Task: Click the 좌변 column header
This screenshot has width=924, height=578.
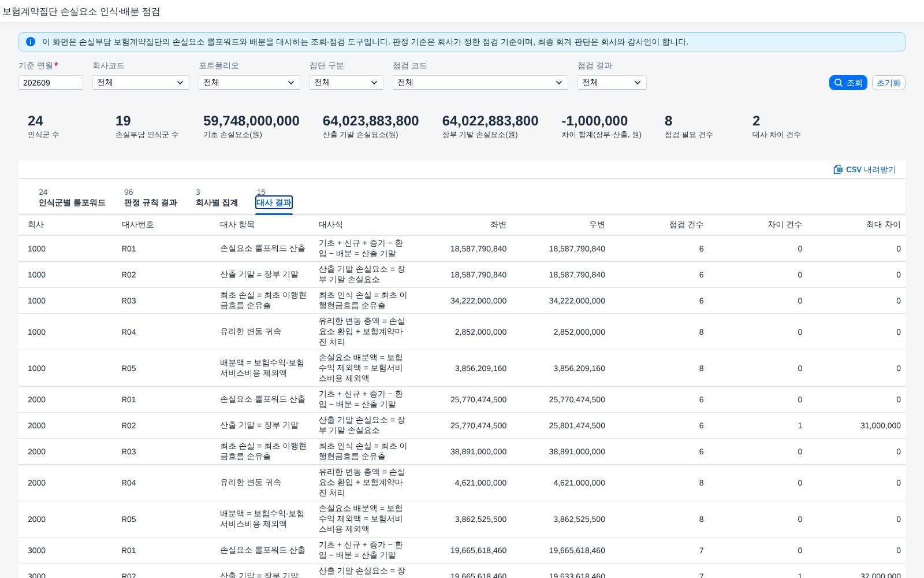Action: click(x=498, y=224)
